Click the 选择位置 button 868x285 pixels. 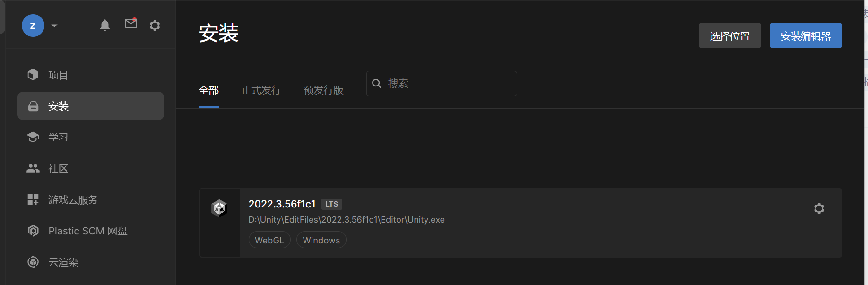730,35
